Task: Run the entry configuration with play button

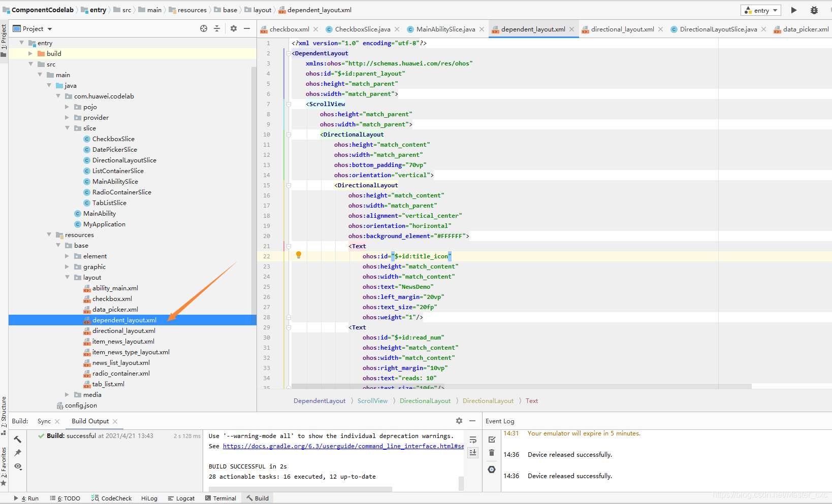Action: [x=794, y=10]
